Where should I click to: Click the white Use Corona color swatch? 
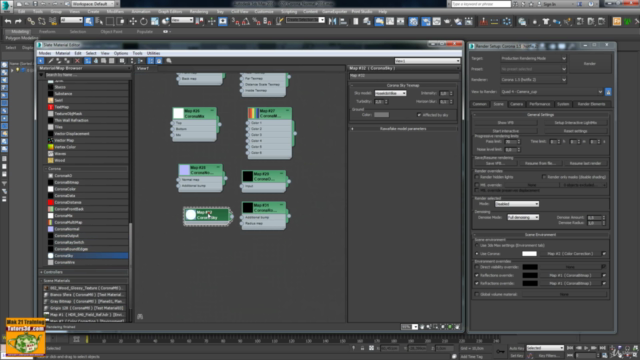tap(529, 253)
